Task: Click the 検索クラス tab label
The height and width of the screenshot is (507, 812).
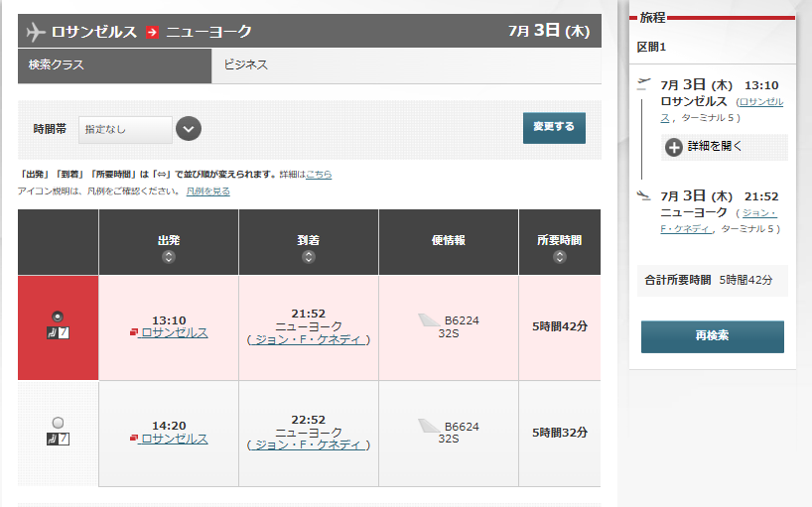Action: (56, 65)
